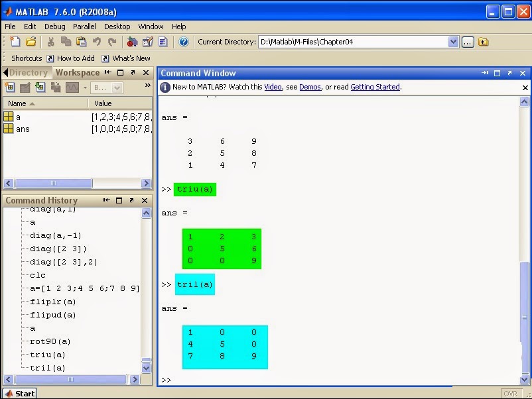Sort Workspace by Name column header
The width and height of the screenshot is (532, 399).
coord(46,103)
